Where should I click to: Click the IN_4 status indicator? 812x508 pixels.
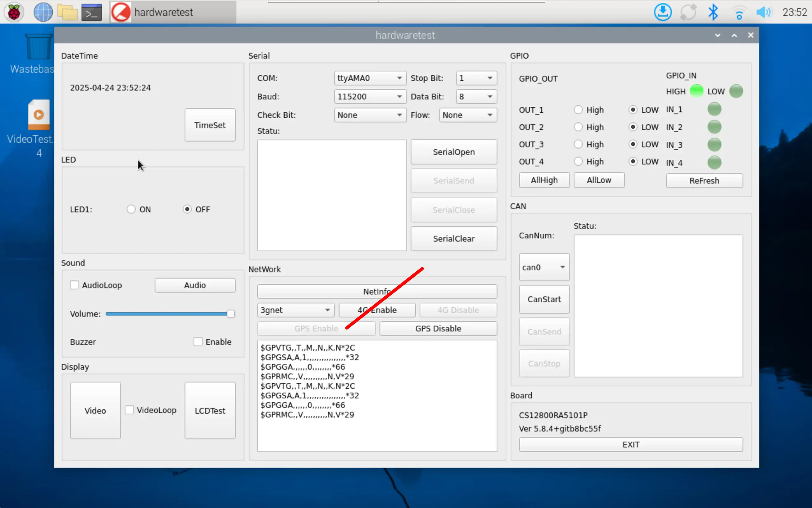coord(714,162)
